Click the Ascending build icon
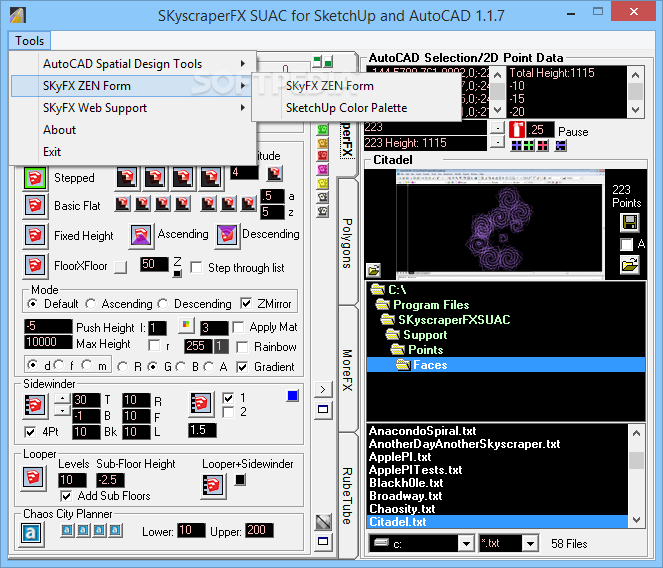 pos(141,235)
